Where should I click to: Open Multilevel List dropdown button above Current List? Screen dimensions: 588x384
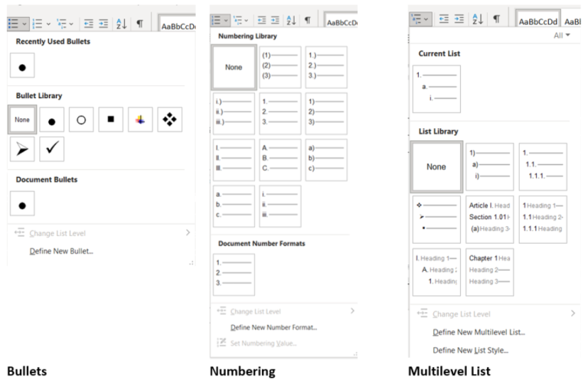[x=420, y=20]
